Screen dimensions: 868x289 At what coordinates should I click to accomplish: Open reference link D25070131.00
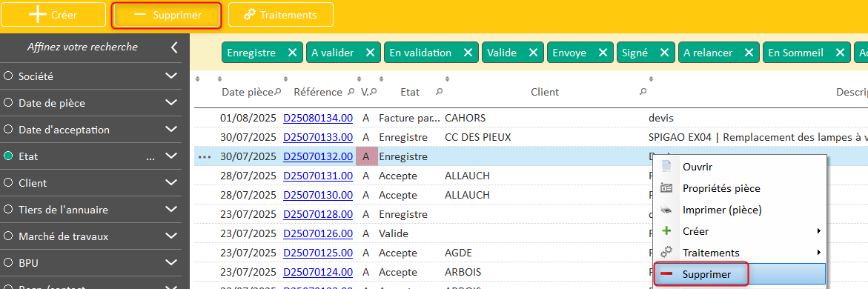click(x=318, y=176)
